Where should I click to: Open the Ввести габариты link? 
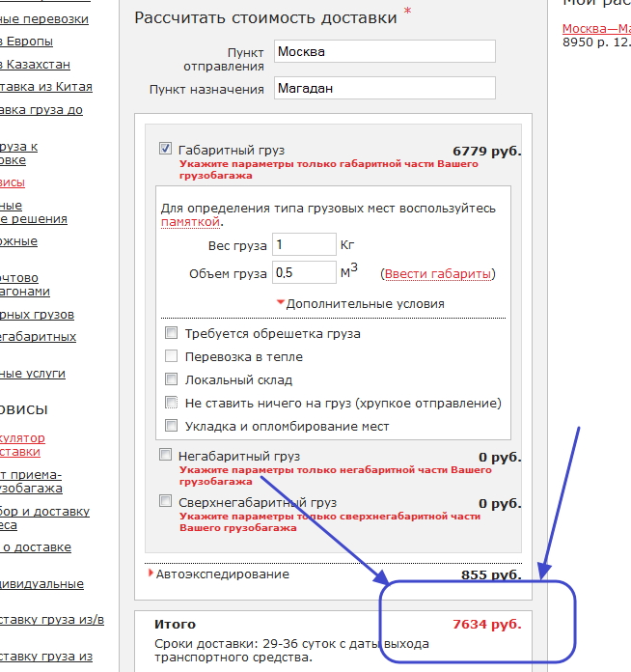coord(438,274)
